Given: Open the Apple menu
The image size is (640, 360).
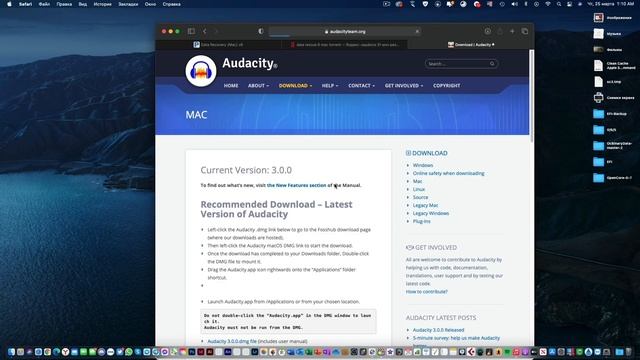Looking at the screenshot, I should click(9, 4).
